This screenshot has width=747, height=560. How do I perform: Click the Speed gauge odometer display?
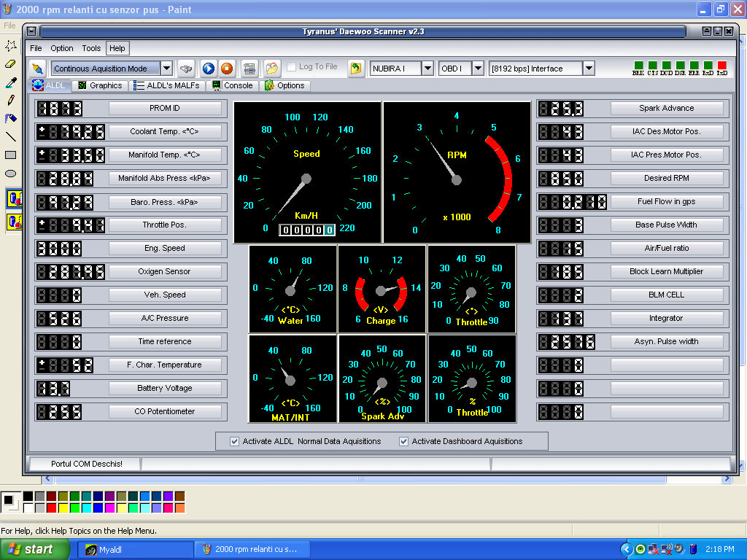pyautogui.click(x=307, y=230)
